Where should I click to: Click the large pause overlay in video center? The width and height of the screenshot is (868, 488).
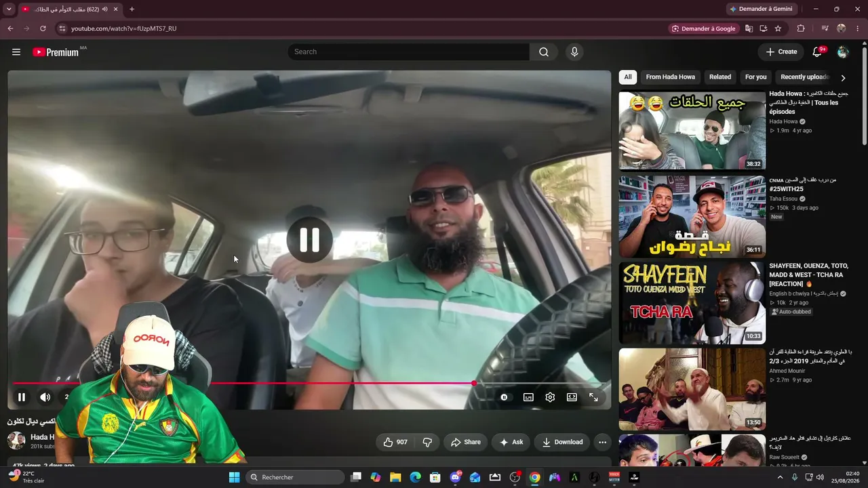(309, 240)
